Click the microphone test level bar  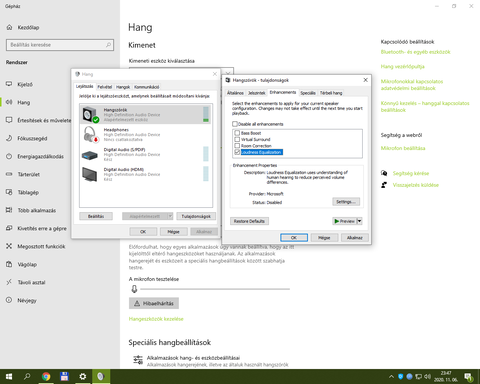pyautogui.click(x=215, y=289)
